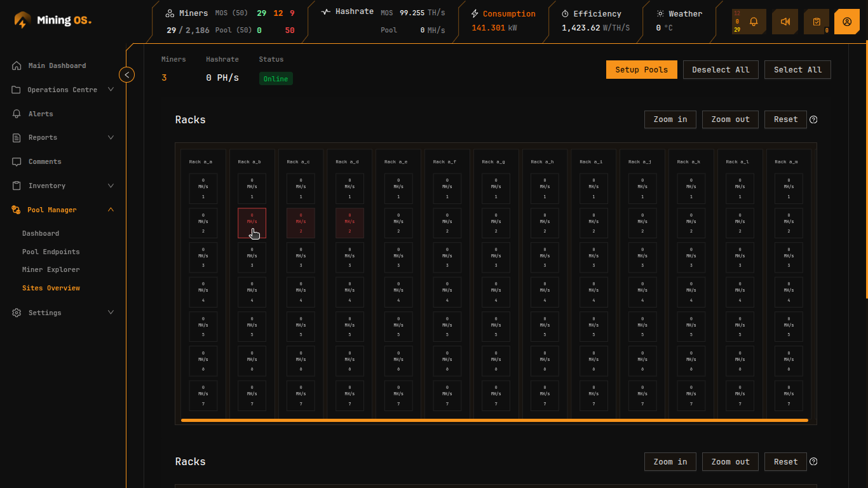Expand the Reports submenu chevron
Image resolution: width=868 pixels, height=488 pixels.
coord(111,137)
